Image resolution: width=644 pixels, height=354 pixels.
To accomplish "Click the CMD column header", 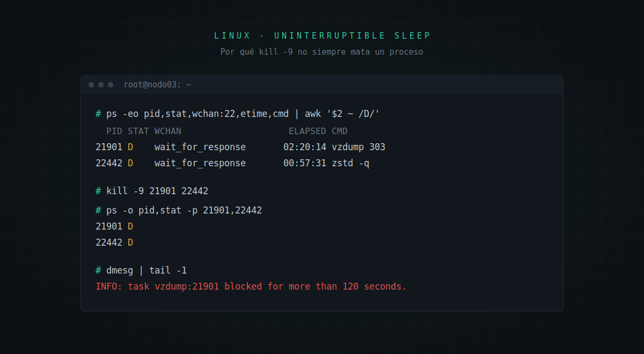I will coord(340,131).
